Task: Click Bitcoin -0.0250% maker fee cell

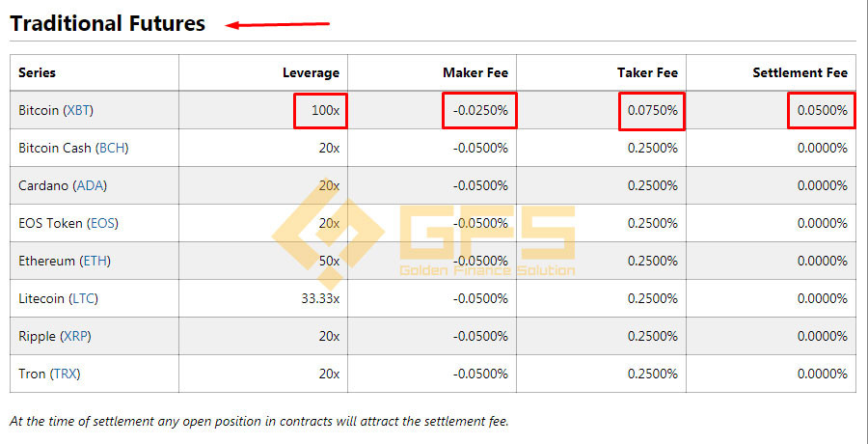Action: 479,110
